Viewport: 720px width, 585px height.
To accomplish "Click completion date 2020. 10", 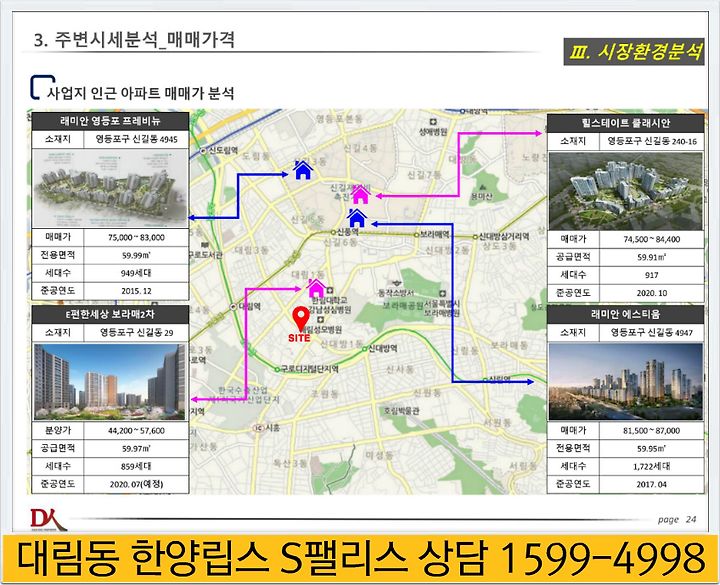I will 652,293.
